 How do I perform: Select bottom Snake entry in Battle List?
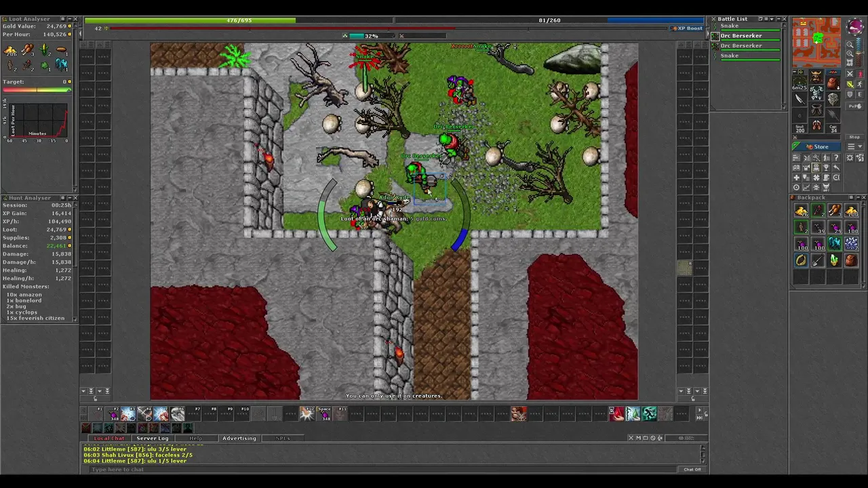coord(745,56)
